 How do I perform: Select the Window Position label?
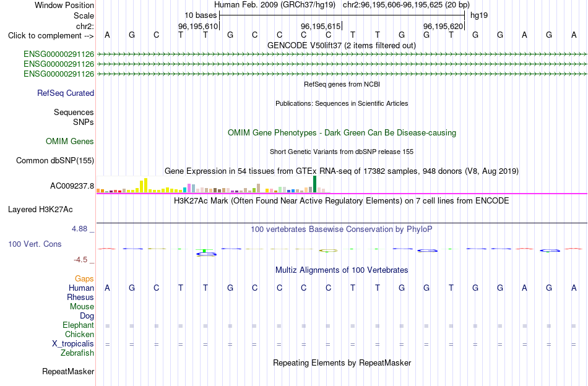(x=64, y=5)
